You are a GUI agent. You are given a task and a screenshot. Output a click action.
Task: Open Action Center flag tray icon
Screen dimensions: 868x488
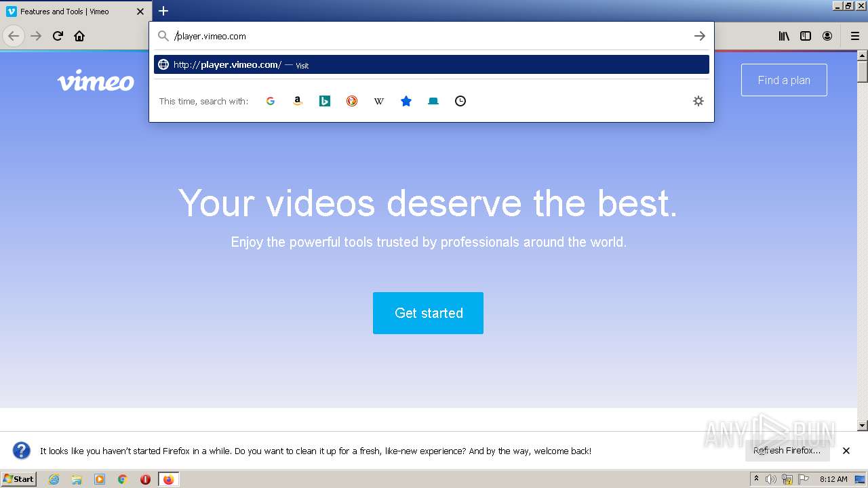pyautogui.click(x=804, y=479)
